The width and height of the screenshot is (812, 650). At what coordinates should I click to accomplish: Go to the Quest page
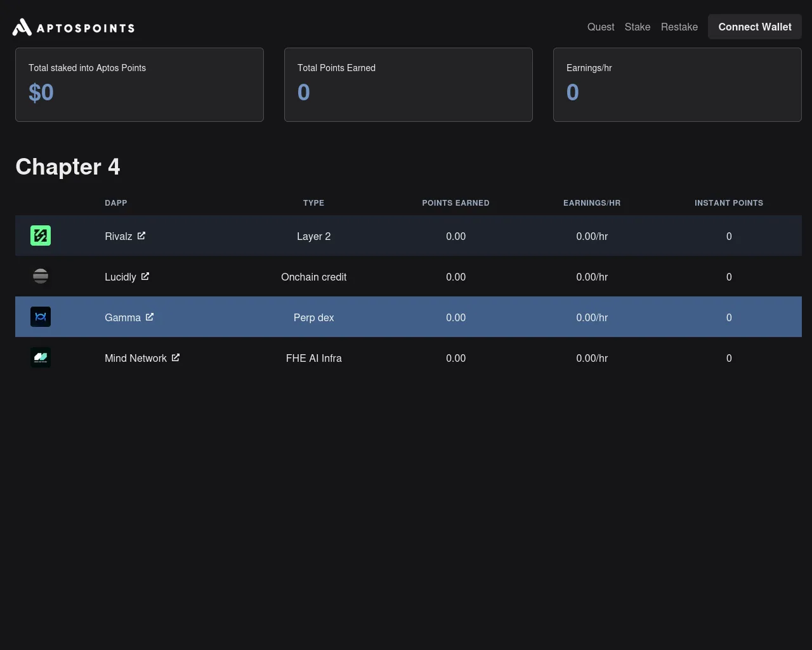click(601, 27)
